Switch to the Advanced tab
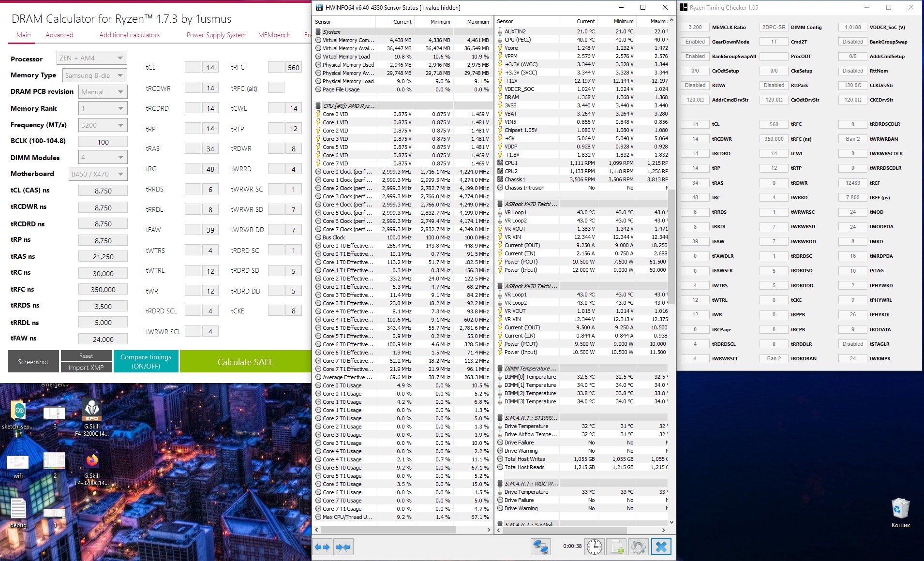The height and width of the screenshot is (561, 924). (60, 35)
